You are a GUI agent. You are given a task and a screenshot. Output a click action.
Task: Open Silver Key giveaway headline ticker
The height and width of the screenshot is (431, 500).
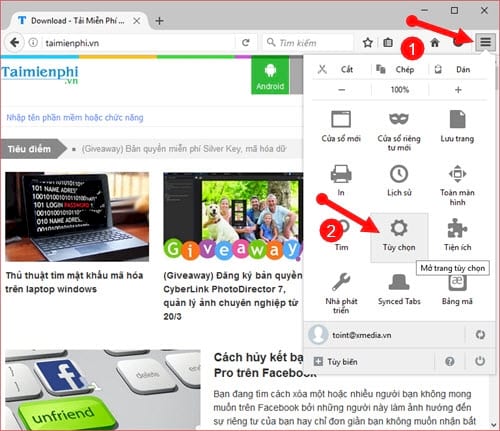point(184,149)
